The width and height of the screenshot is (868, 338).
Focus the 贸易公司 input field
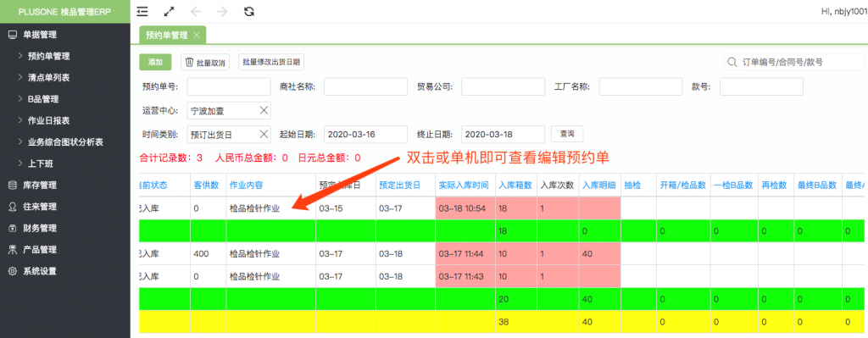(504, 87)
